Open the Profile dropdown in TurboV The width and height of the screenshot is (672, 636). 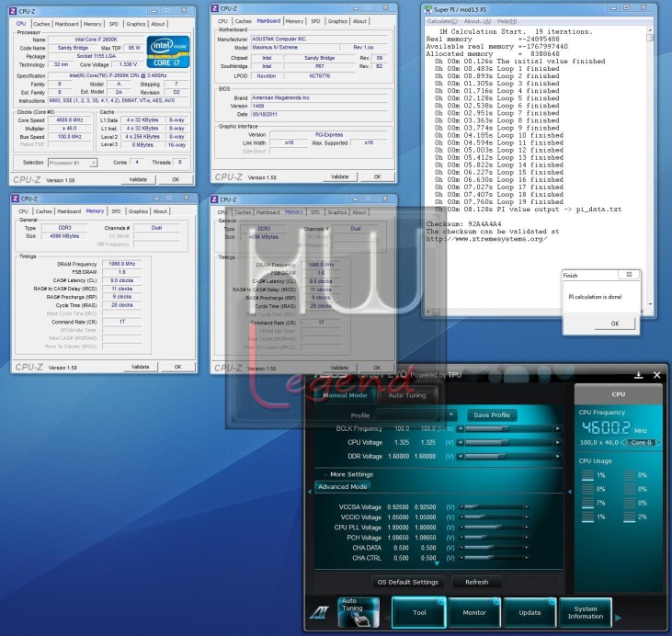tap(450, 415)
